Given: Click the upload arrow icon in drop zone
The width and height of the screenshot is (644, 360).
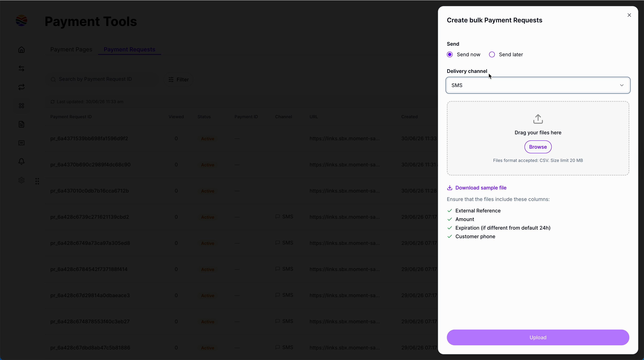Looking at the screenshot, I should (538, 119).
